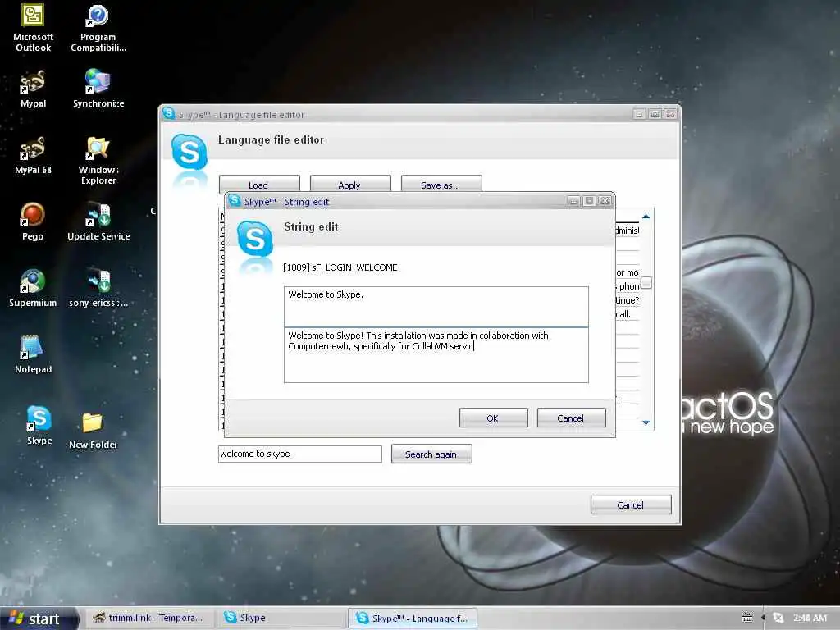
Task: Click the String edit title bar Skype icon
Action: 234,201
